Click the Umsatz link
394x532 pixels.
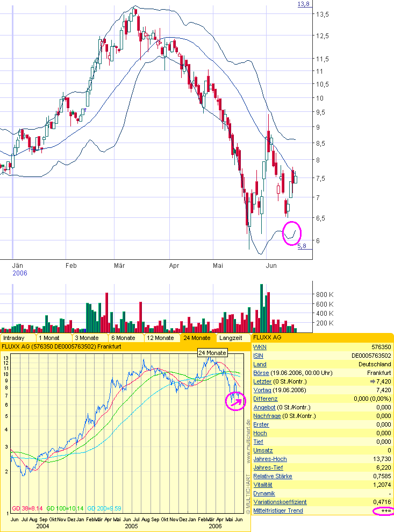coord(263,450)
